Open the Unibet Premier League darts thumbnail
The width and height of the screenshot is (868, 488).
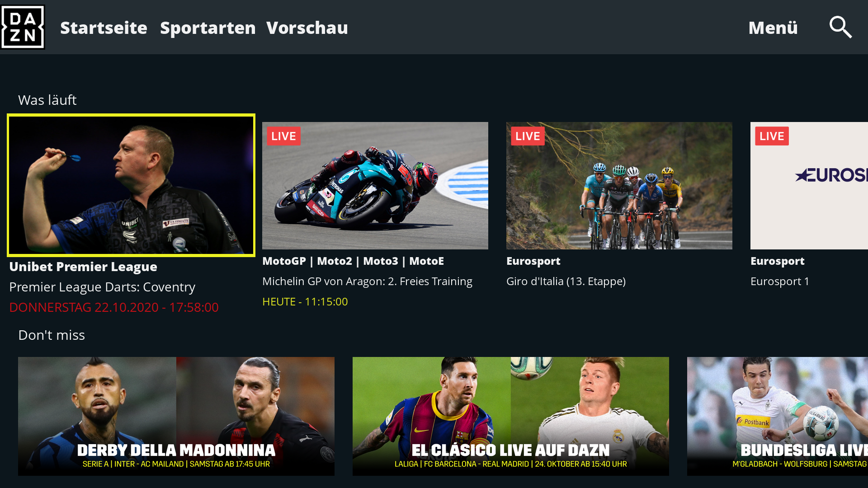[x=131, y=185]
